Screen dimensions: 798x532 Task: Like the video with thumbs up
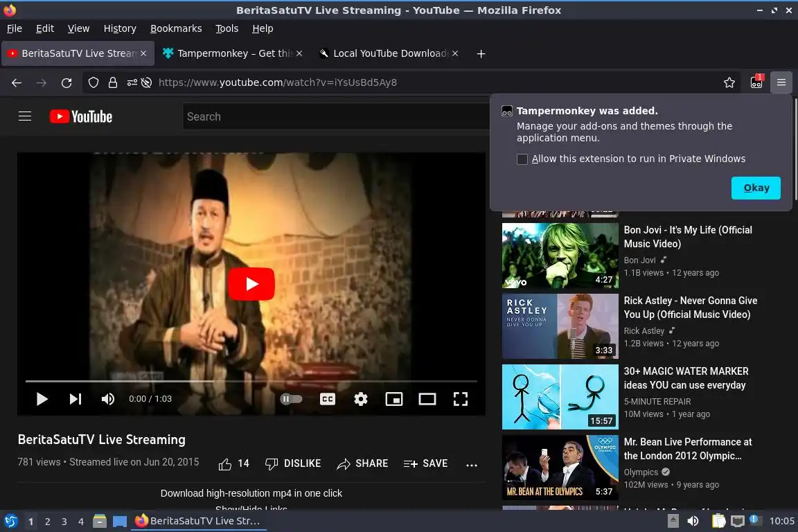(x=233, y=464)
